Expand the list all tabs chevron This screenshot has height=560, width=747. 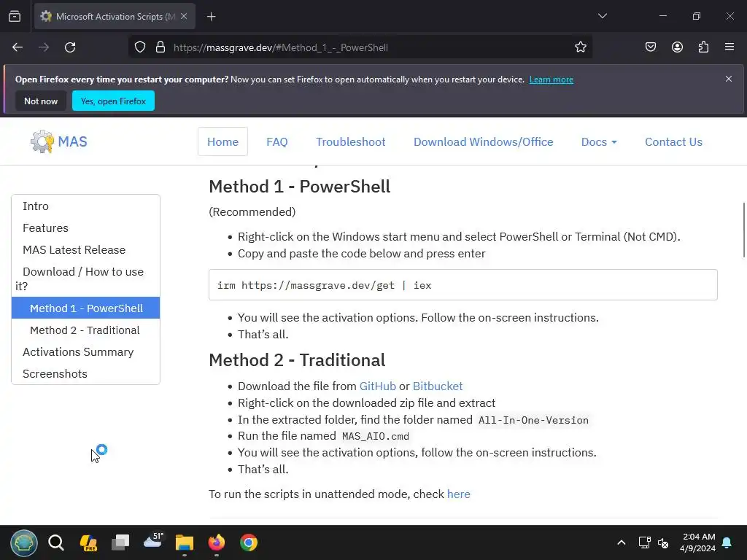[x=602, y=16]
